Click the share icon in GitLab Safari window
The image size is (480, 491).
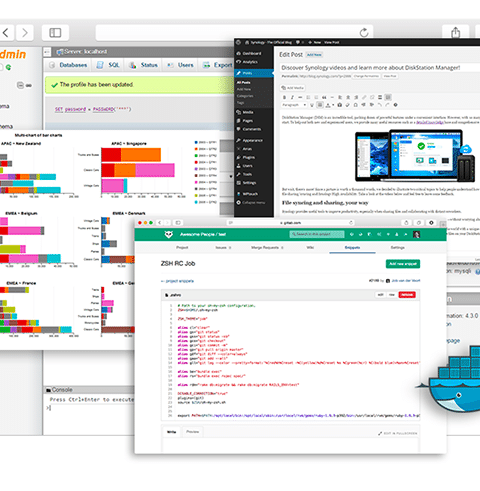coord(406,222)
